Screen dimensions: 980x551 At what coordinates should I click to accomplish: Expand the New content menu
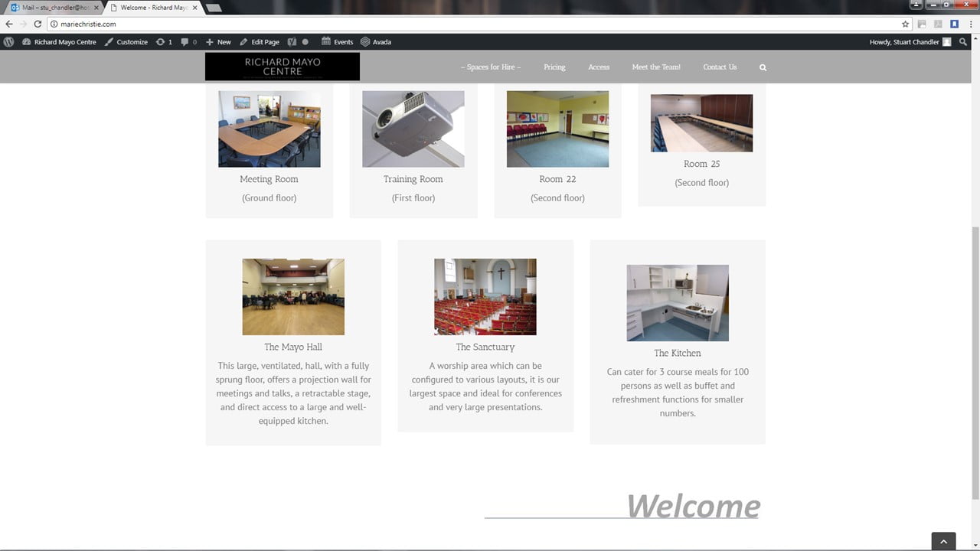[x=218, y=42]
